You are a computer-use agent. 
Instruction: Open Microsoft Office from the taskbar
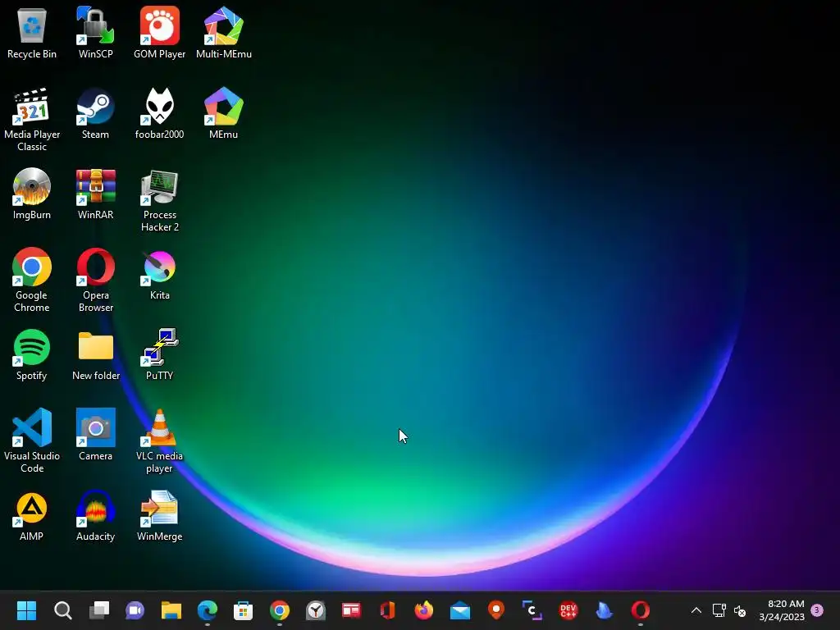coord(388,610)
